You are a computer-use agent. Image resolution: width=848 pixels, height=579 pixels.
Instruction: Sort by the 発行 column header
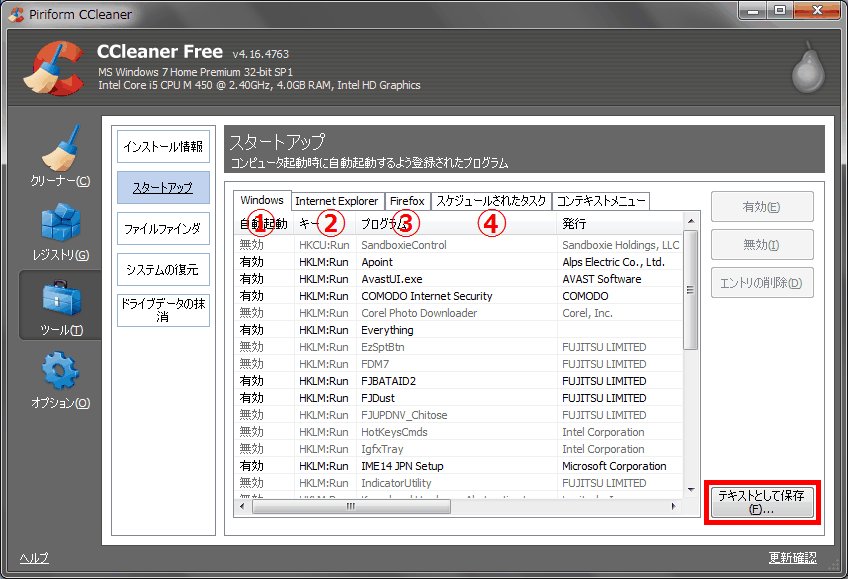click(619, 223)
